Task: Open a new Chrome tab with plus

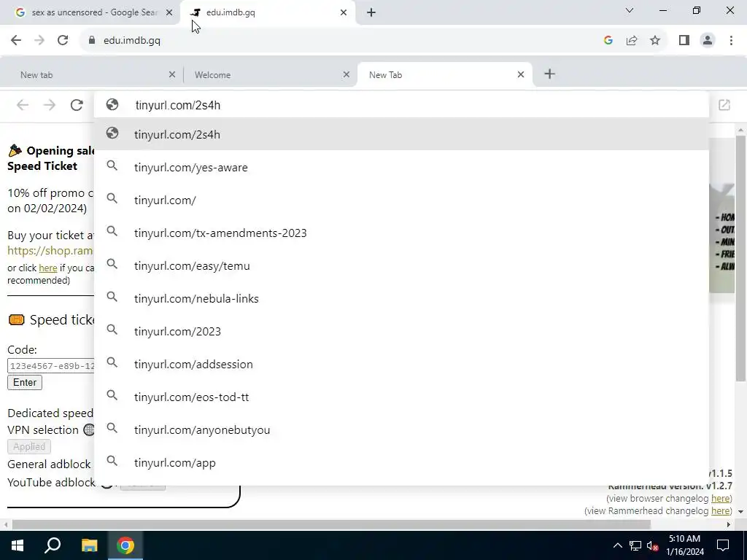Action: coord(371,13)
